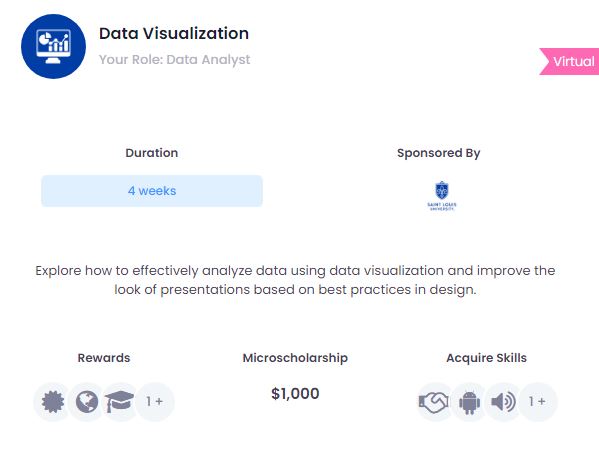Screen dimensions: 599x467
Task: Select the graduation cap reward icon
Action: tap(120, 402)
